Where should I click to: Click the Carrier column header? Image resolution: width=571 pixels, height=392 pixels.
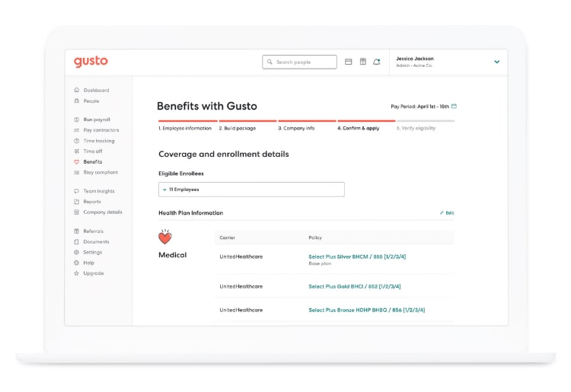227,237
